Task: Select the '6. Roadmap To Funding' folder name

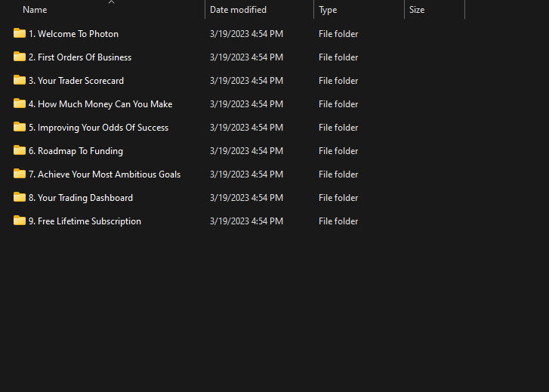Action: [76, 151]
